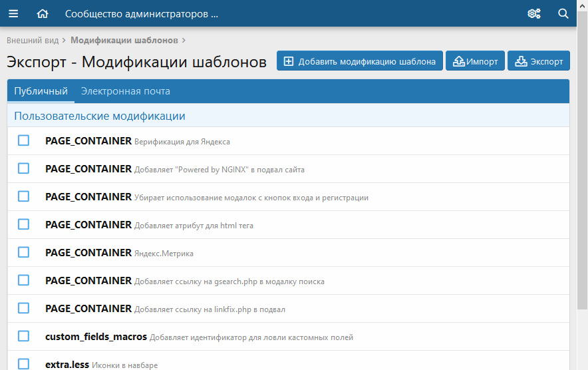Select the Яндекс.Метрика modification checkbox
The height and width of the screenshot is (370, 588).
(23, 252)
